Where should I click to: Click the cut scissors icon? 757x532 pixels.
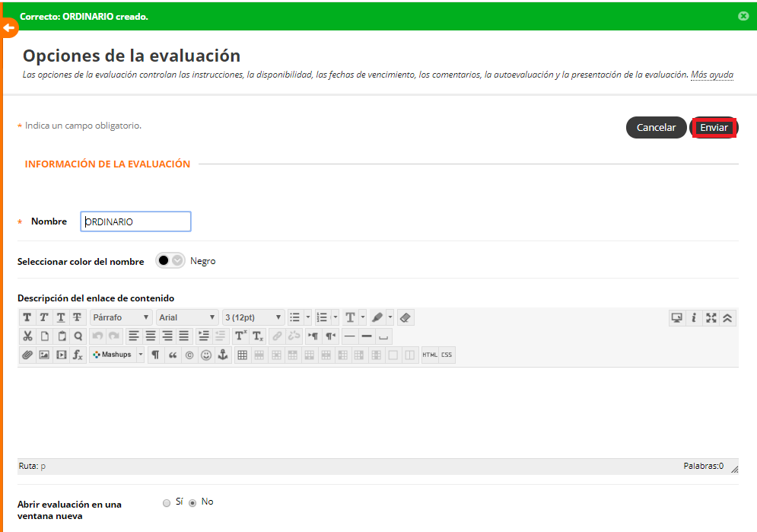[x=27, y=336]
